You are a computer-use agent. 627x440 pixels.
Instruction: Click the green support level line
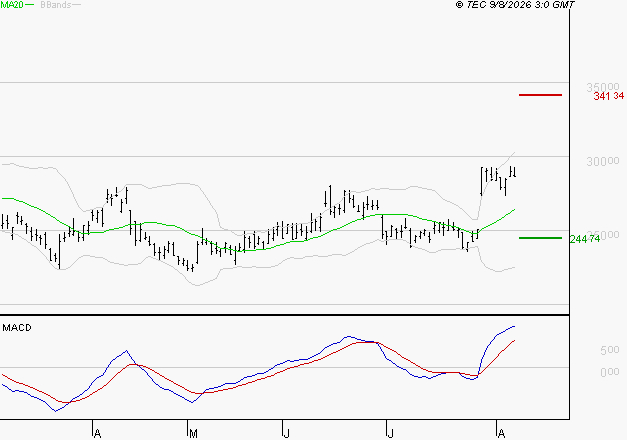[540, 238]
